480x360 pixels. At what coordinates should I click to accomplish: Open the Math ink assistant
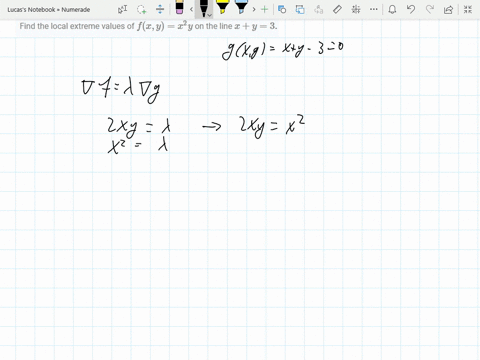pos(356,9)
